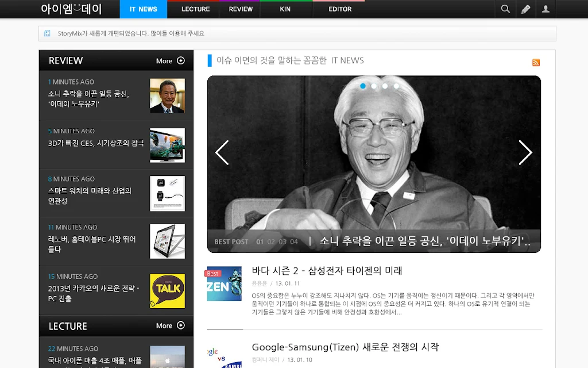Open the '국내 아이폰 매출 4조' lecture item

point(95,361)
